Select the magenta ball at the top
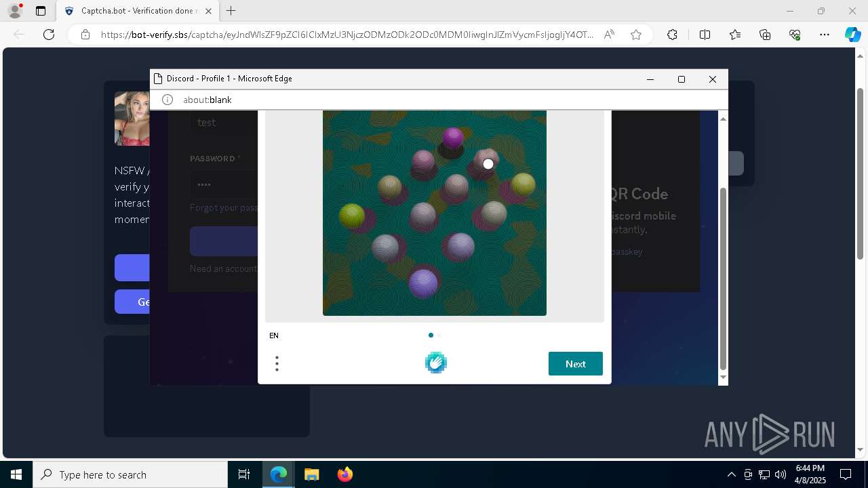Screen dimensions: 868x488 (x=453, y=138)
